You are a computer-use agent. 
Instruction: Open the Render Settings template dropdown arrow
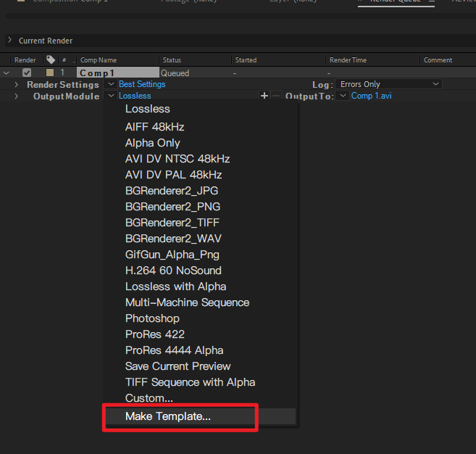(x=111, y=84)
